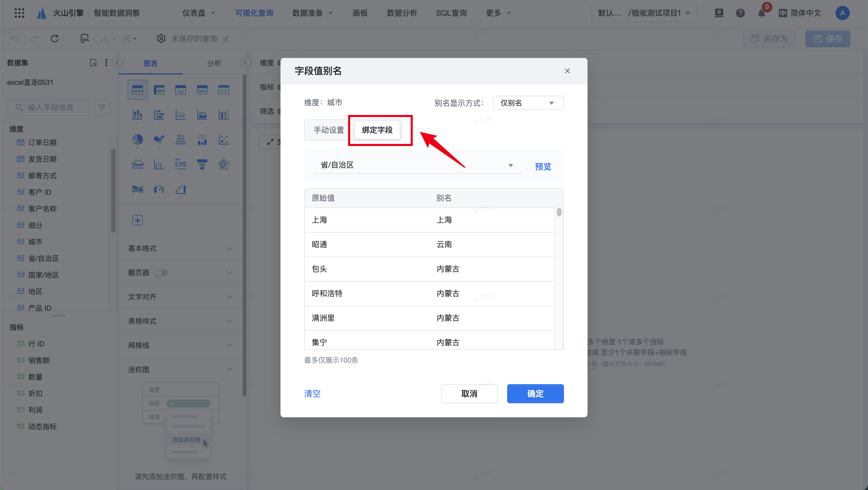Open the 仪表盘 menu
Image resolution: width=868 pixels, height=490 pixels.
click(x=199, y=13)
